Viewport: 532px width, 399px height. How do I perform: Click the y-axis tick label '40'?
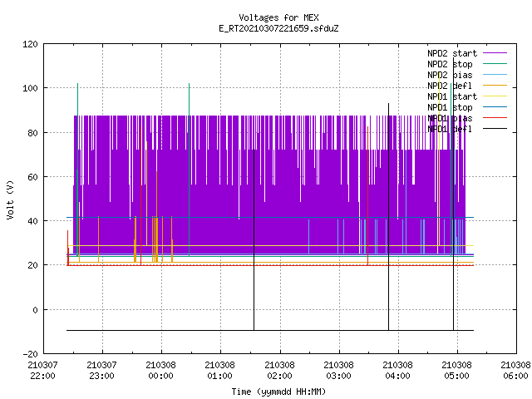pos(32,221)
